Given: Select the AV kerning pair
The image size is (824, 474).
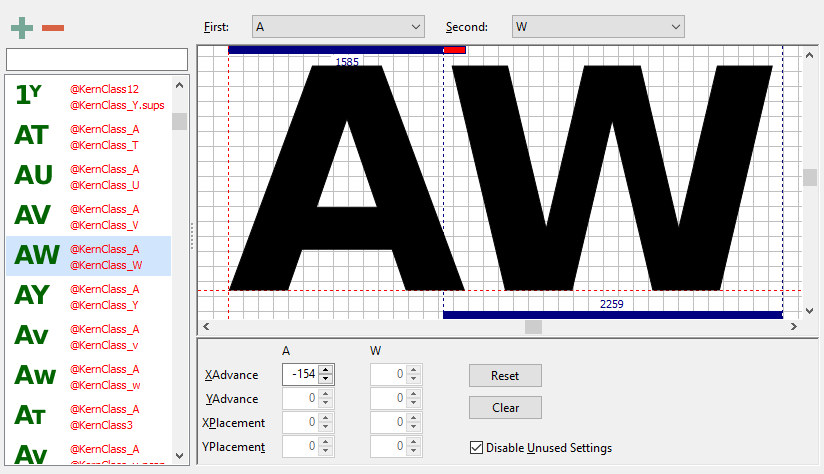Looking at the screenshot, I should [88, 216].
